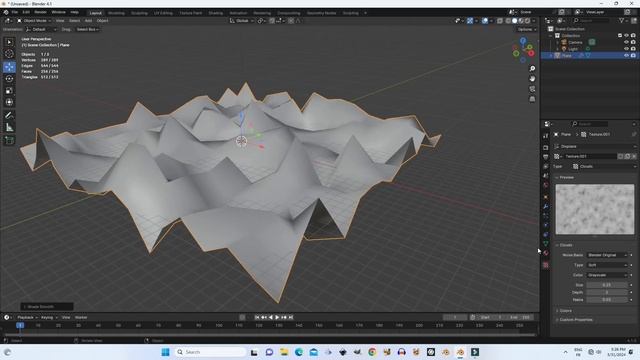Screen dimensions: 640x360
Task: Open the Select Box drag dropdown
Action: 87,29
